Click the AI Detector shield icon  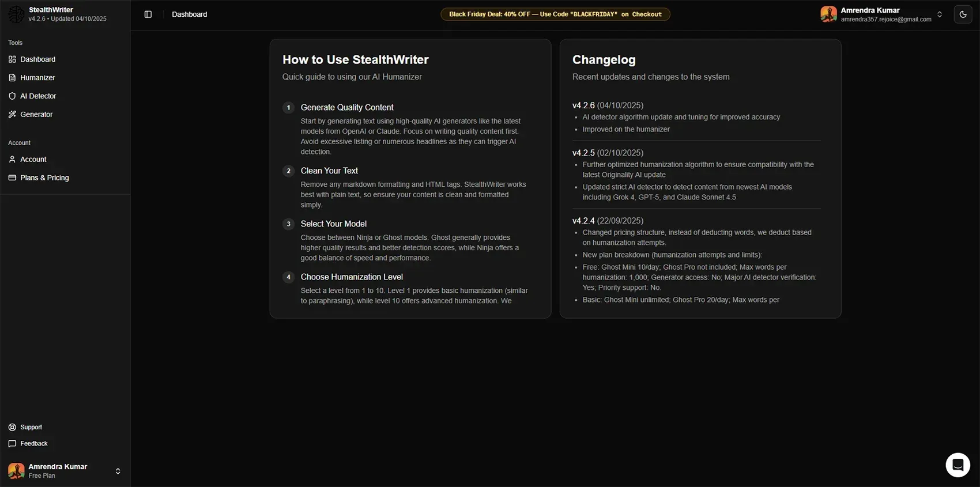(12, 96)
